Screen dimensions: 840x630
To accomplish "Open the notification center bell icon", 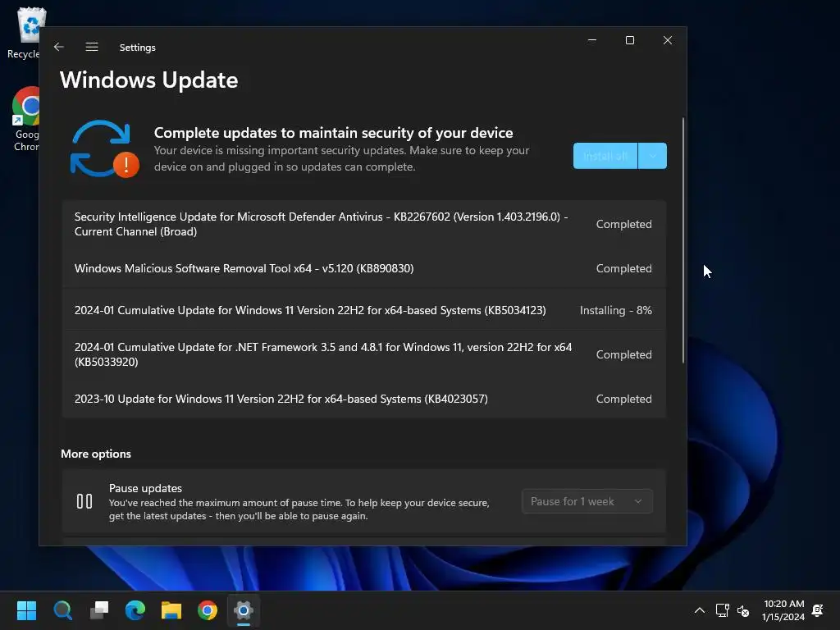I will pyautogui.click(x=818, y=610).
